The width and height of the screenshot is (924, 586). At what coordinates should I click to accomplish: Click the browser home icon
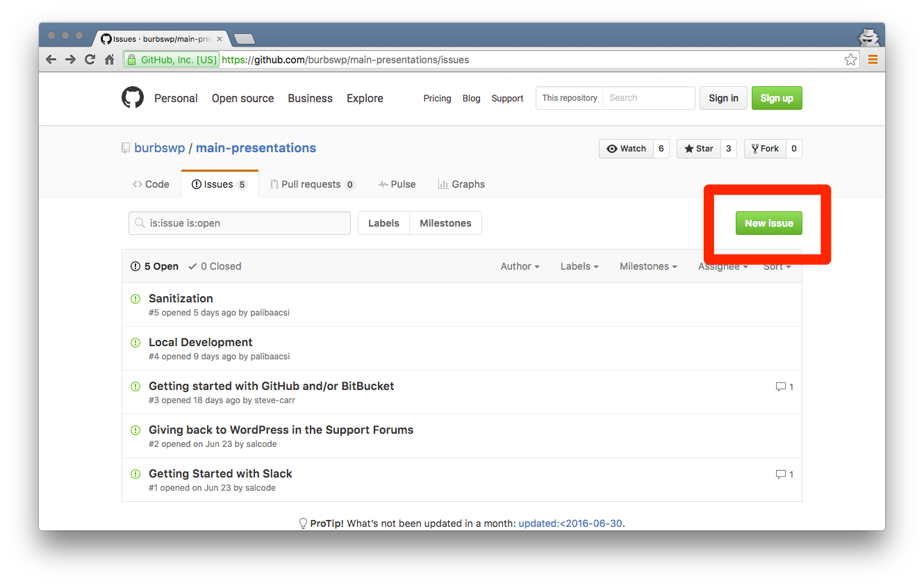point(110,60)
